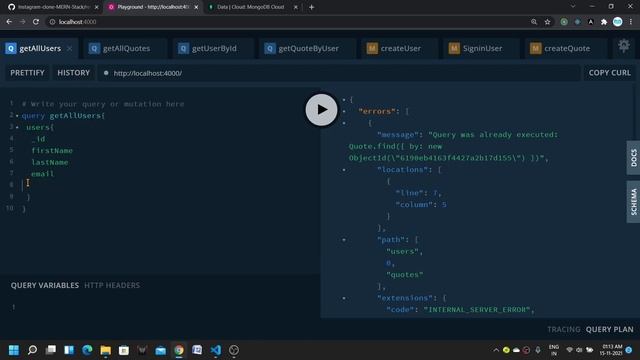Open Playground settings gear
This screenshot has height=360, width=640.
click(x=623, y=46)
